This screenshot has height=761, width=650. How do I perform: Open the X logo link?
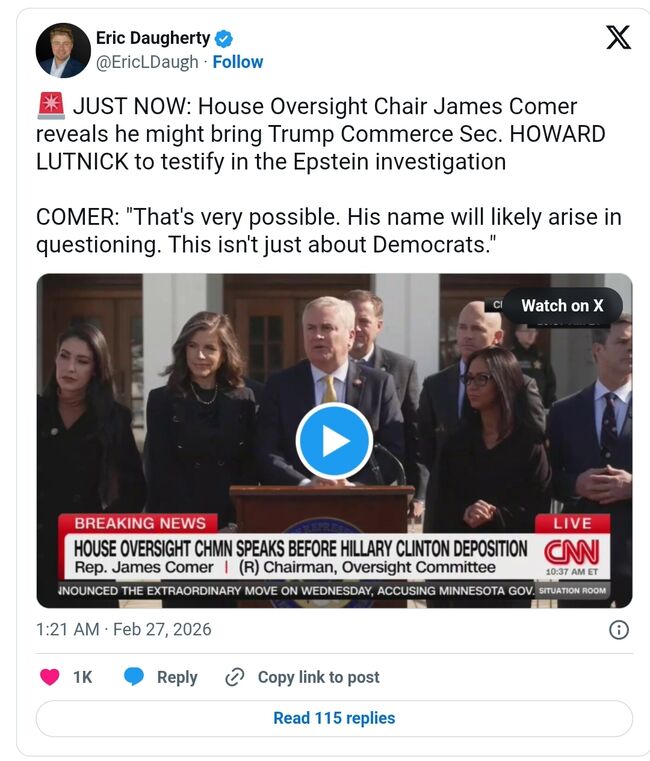[x=618, y=37]
